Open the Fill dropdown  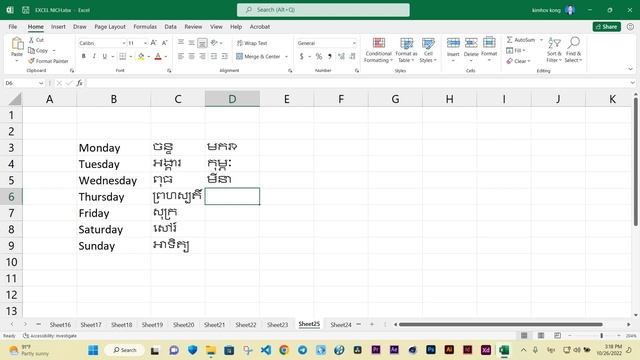pos(516,50)
